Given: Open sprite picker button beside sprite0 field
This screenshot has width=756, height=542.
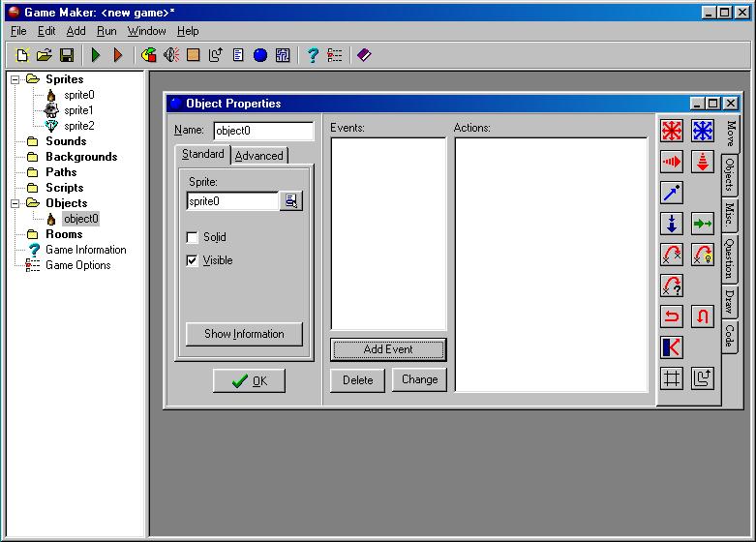Looking at the screenshot, I should click(290, 201).
